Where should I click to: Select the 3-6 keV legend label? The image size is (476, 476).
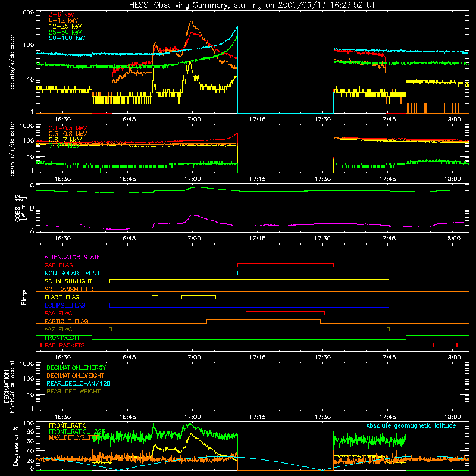(x=62, y=14)
